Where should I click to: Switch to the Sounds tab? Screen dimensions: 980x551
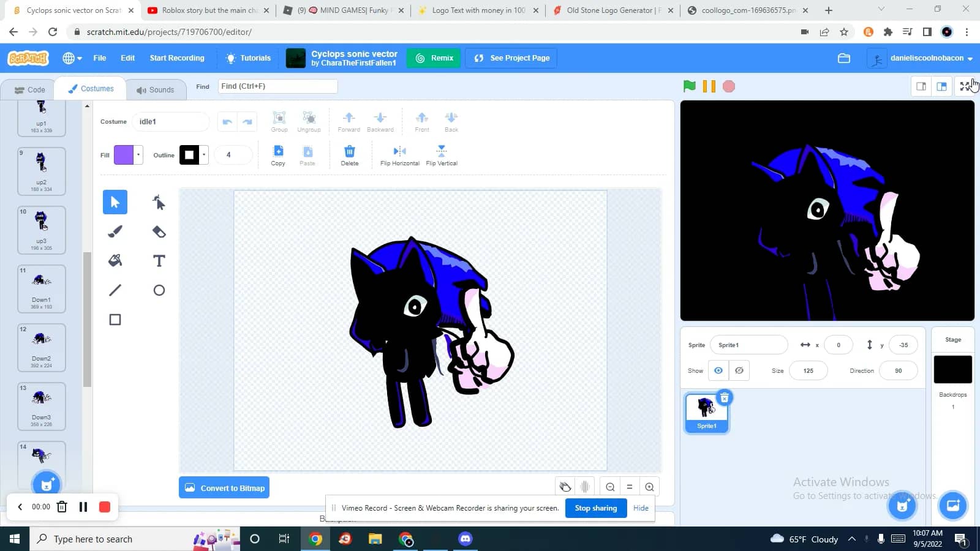click(156, 89)
